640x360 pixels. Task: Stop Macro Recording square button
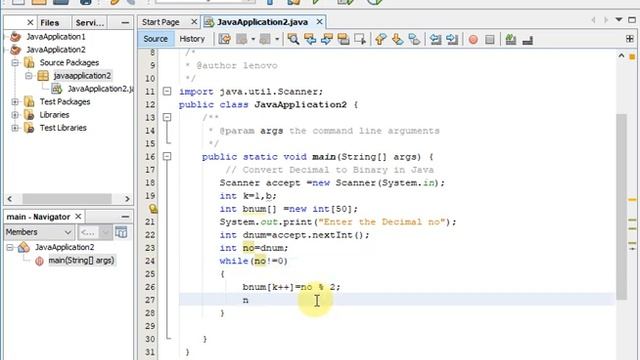[490, 40]
